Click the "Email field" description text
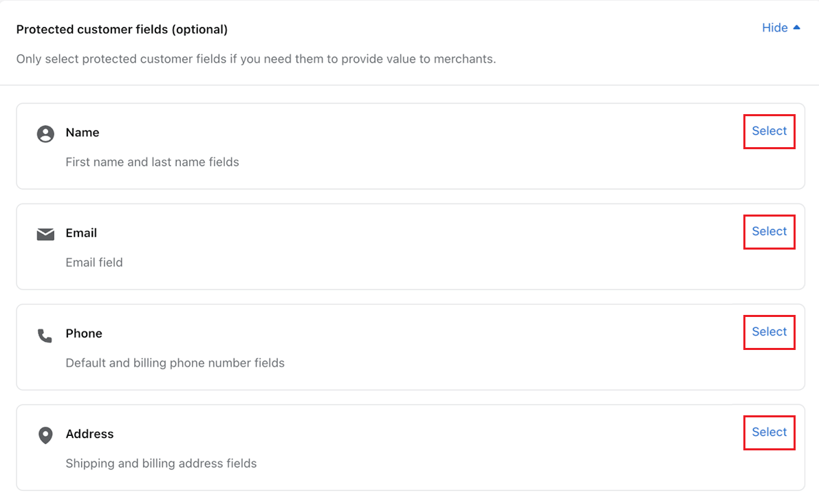The height and width of the screenshot is (504, 819). (94, 263)
